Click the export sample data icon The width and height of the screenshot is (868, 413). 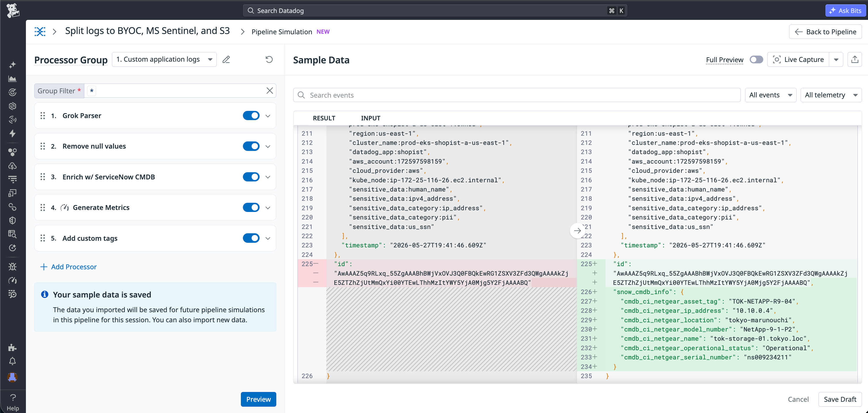click(854, 60)
